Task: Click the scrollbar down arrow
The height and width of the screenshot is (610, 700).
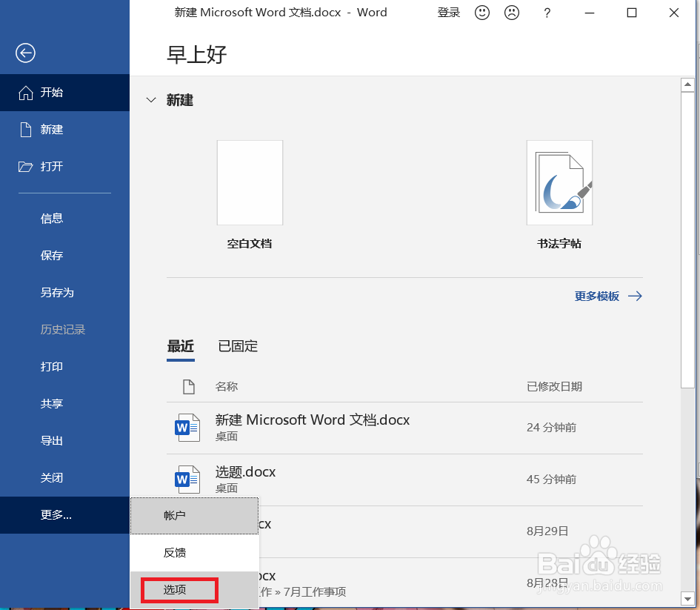Action: (687, 598)
